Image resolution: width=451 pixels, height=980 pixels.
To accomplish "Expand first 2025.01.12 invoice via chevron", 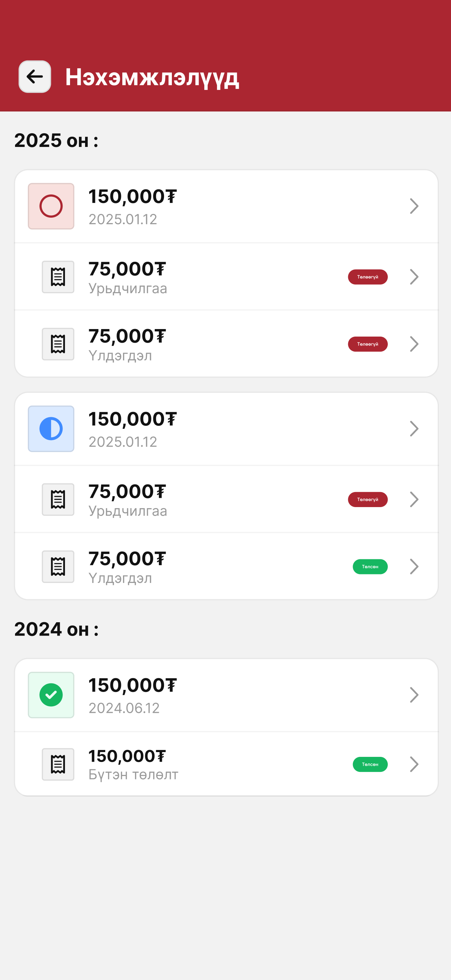I will tap(414, 206).
